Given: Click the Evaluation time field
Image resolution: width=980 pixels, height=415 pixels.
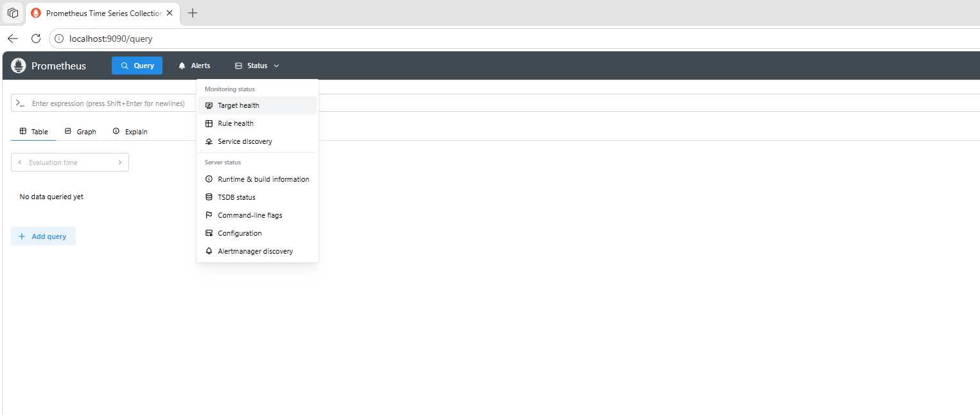Looking at the screenshot, I should 70,163.
